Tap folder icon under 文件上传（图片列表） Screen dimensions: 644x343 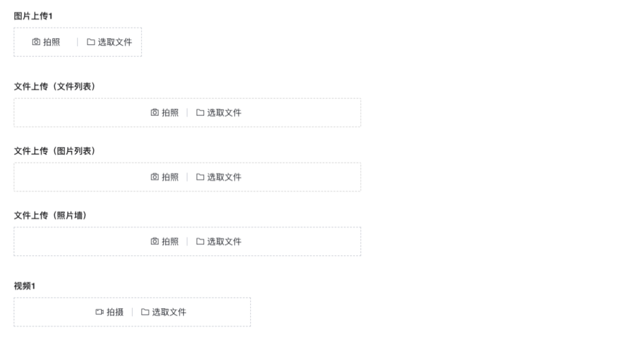click(x=200, y=177)
